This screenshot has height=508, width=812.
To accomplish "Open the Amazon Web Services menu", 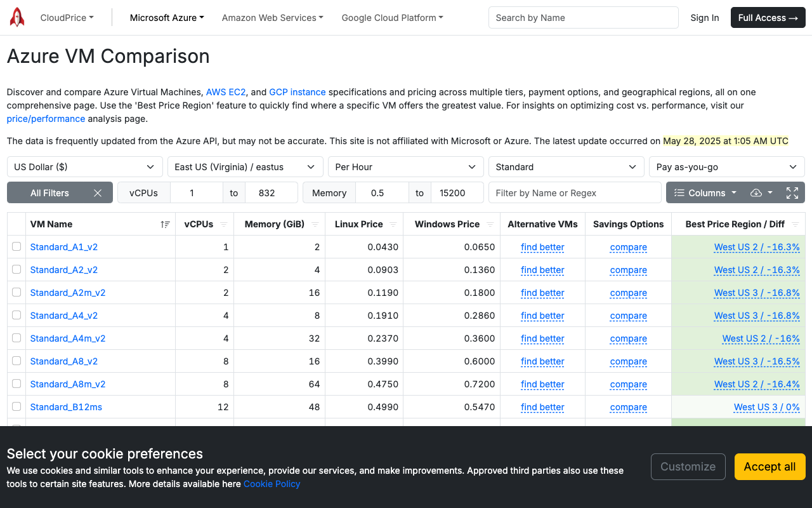I will (272, 18).
